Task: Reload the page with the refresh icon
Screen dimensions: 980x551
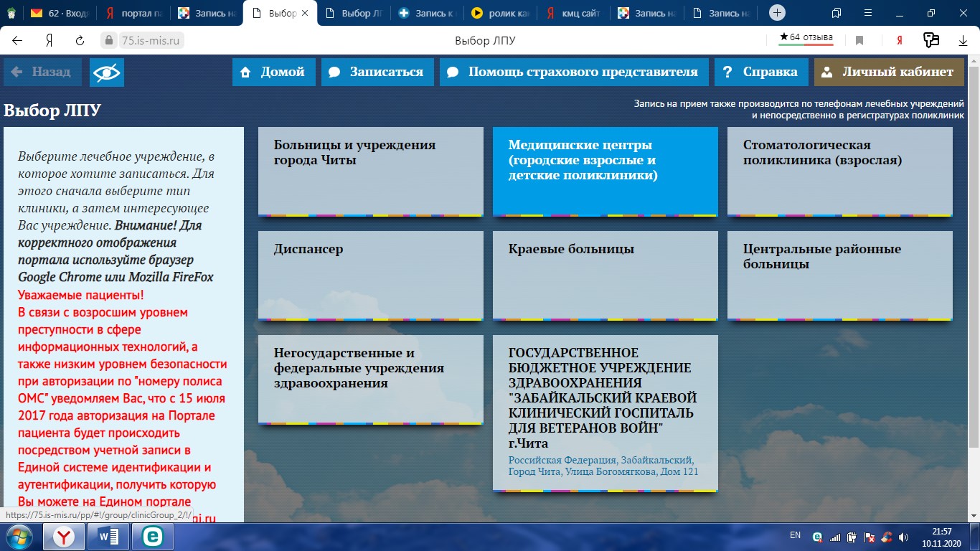Action: (x=80, y=41)
